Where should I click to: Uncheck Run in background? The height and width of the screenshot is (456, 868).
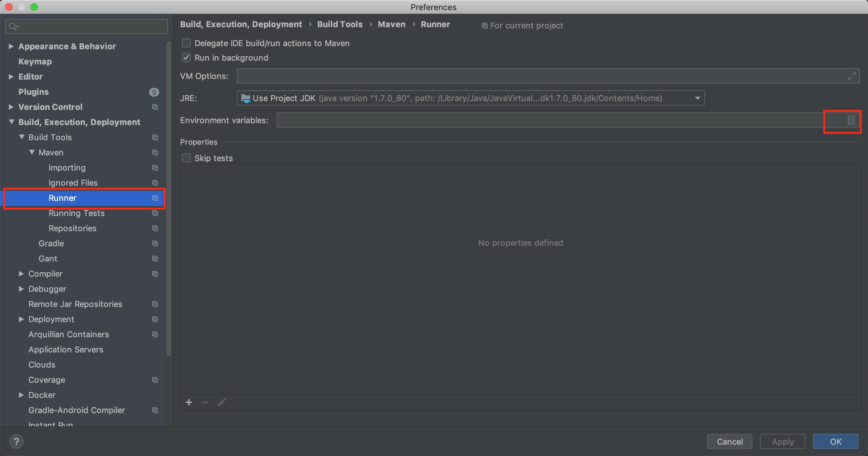coord(186,57)
